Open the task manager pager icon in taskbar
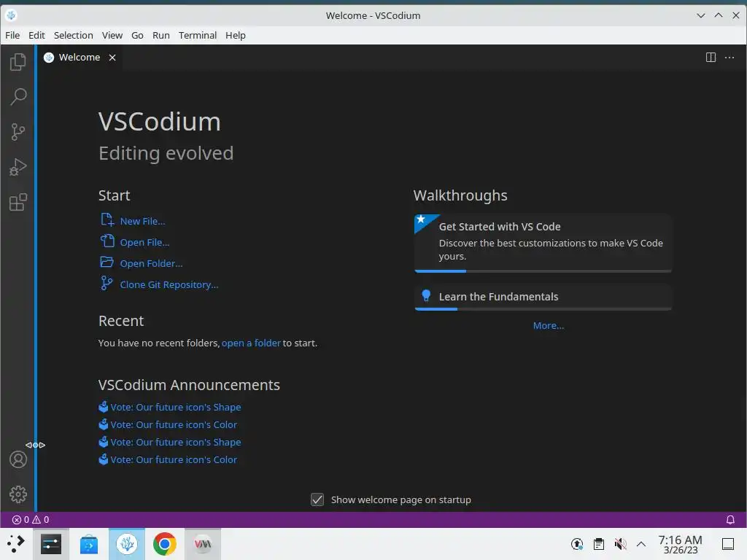Image resolution: width=747 pixels, height=560 pixels. (50, 544)
